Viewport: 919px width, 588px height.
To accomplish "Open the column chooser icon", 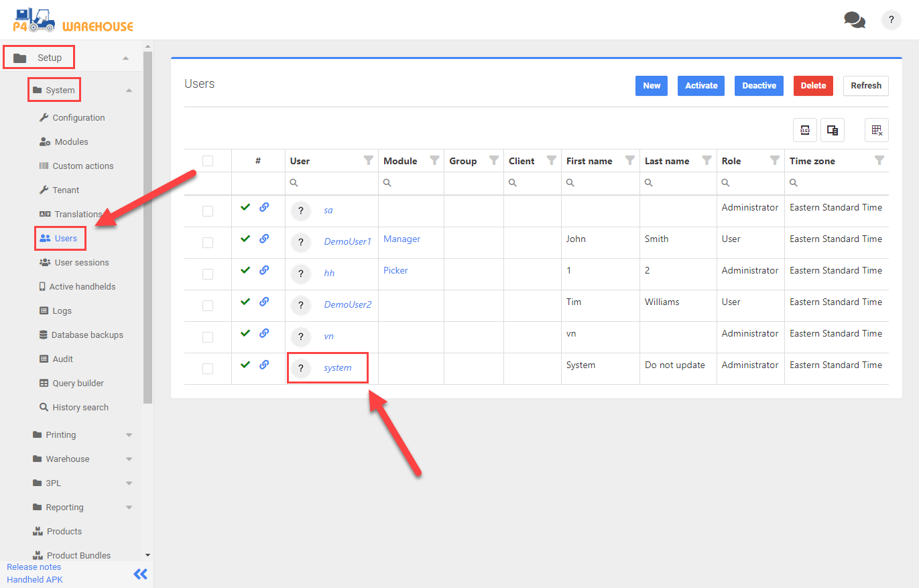I will tap(833, 131).
